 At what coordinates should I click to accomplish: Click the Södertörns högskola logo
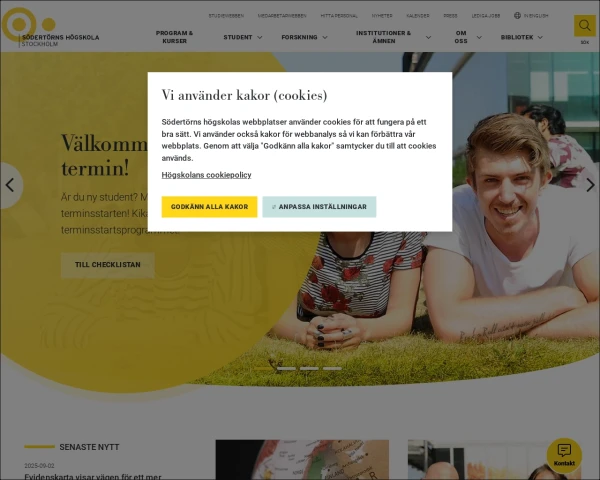[x=50, y=28]
